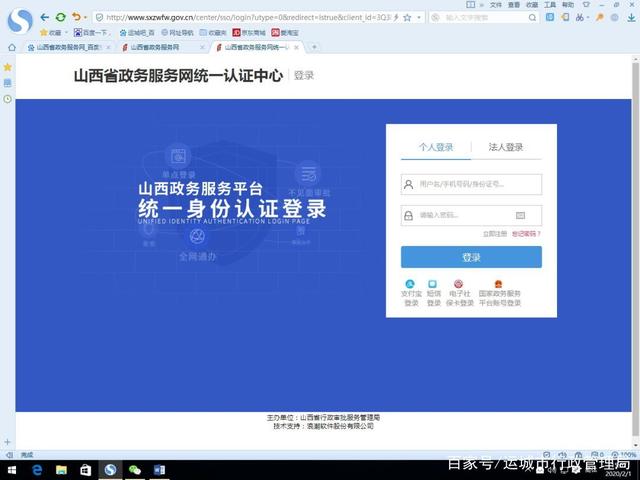The image size is (640, 480).
Task: Choose electronic social security card login
Action: coord(460,284)
